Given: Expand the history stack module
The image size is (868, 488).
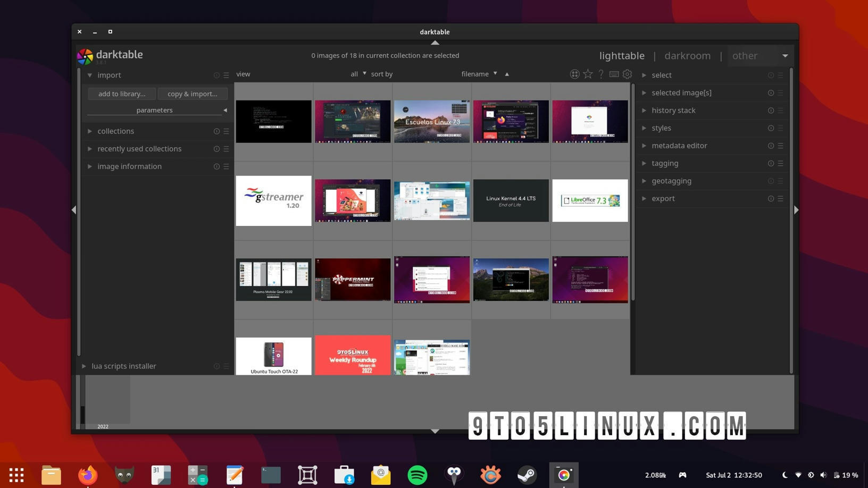Looking at the screenshot, I should [673, 111].
